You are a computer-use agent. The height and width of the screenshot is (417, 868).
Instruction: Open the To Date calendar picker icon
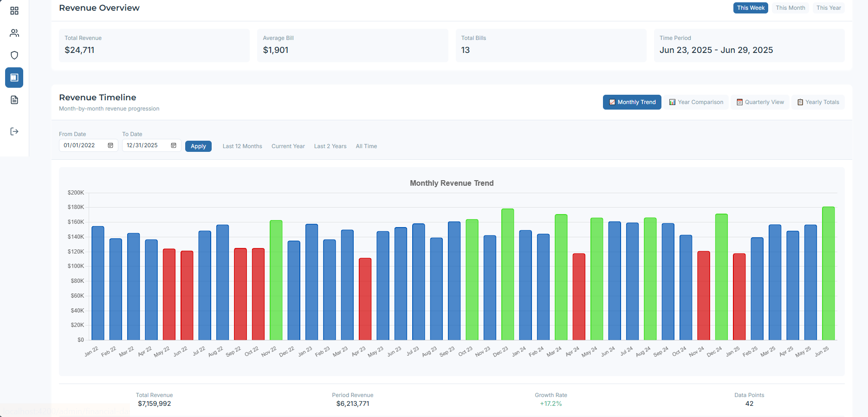pyautogui.click(x=174, y=145)
